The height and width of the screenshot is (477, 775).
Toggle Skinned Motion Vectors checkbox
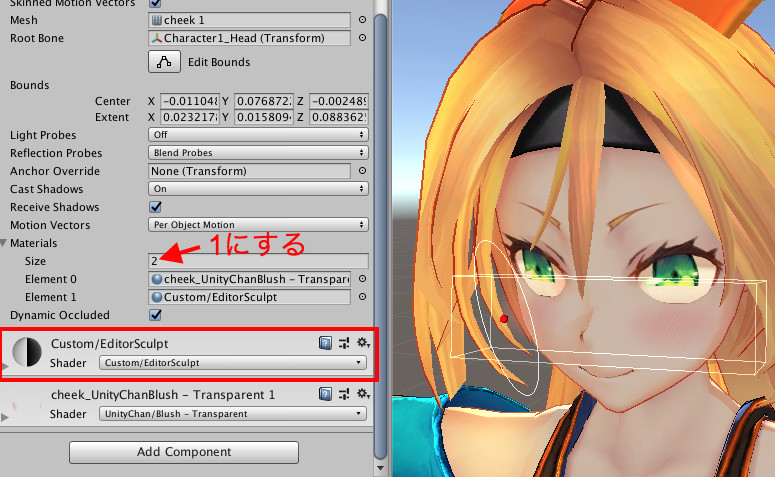pos(155,3)
